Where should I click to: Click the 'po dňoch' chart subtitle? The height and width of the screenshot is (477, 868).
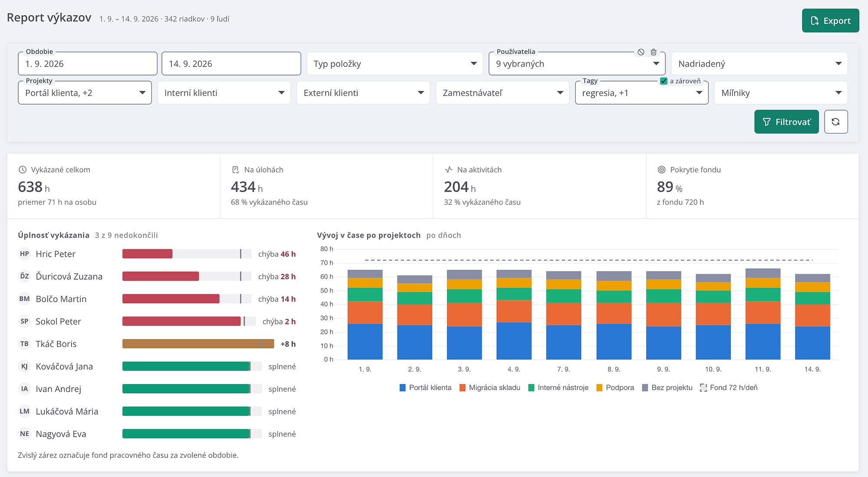coord(444,235)
